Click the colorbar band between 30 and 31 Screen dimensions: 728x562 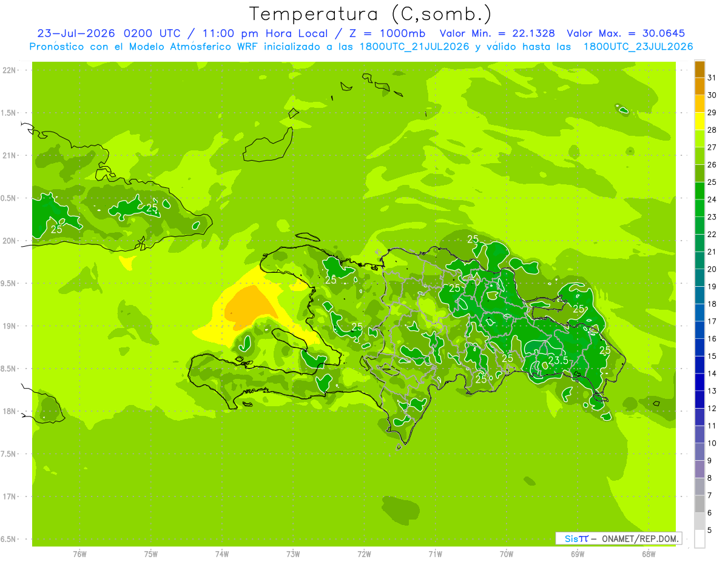[699, 86]
